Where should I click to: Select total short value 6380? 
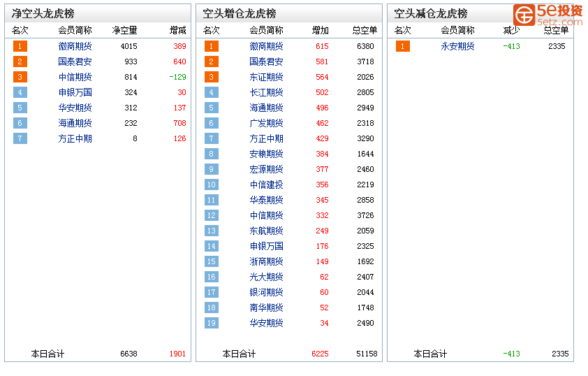pos(365,46)
